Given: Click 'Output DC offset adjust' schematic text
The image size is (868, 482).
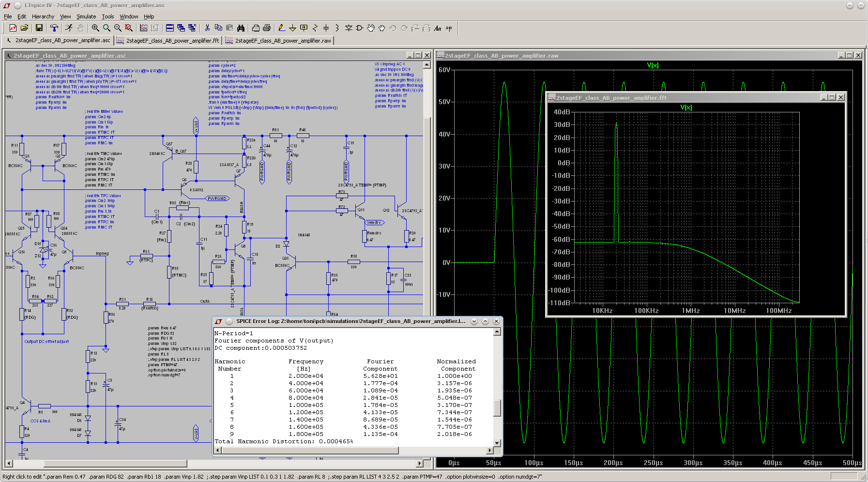Looking at the screenshot, I should click(46, 342).
